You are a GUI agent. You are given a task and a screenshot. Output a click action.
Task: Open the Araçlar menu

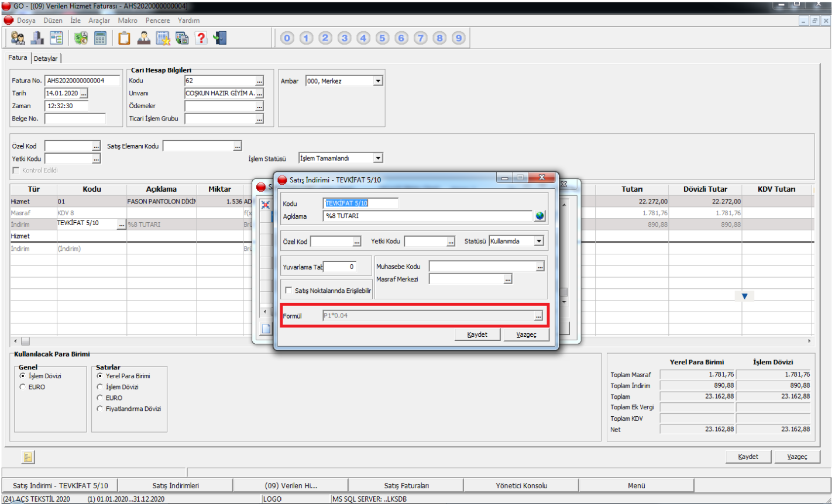(x=99, y=20)
